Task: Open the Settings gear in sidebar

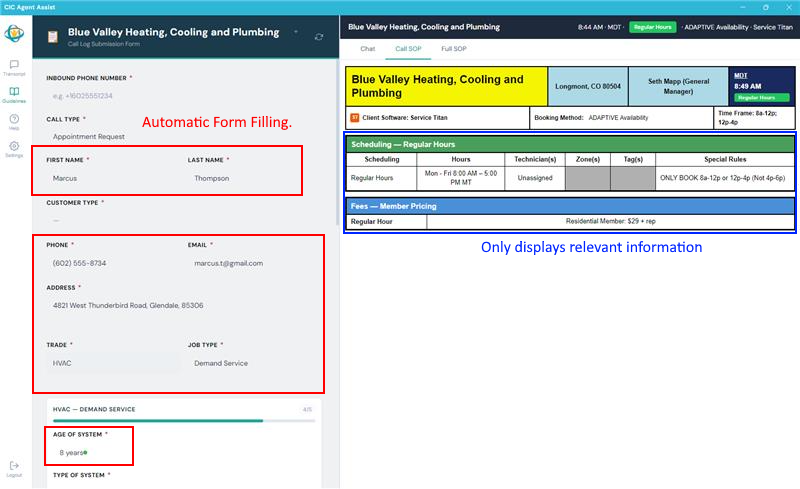Action: (14, 149)
